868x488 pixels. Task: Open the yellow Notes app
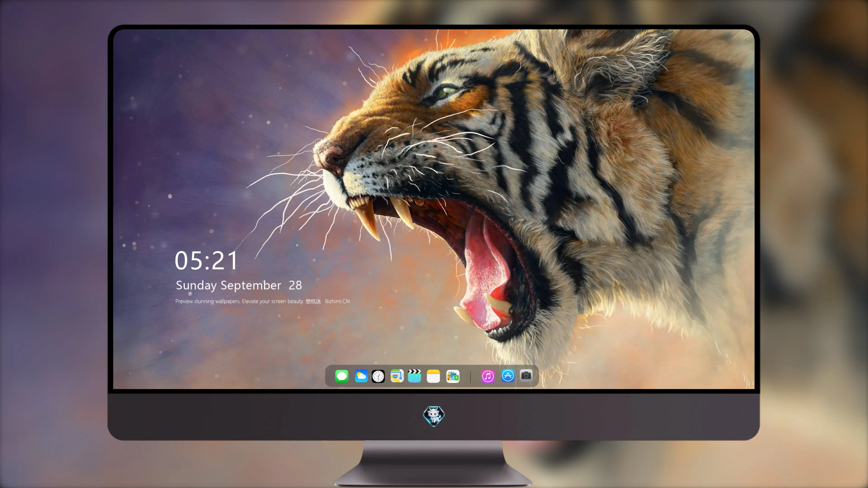433,376
